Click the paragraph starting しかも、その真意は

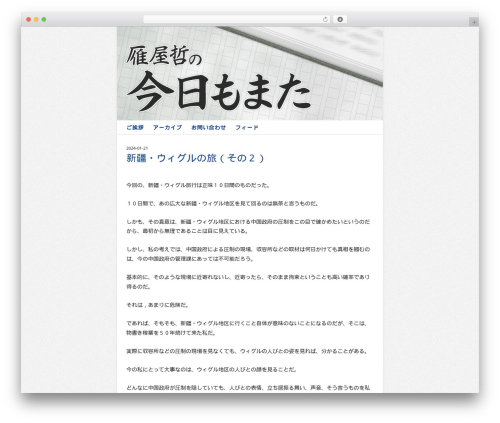pyautogui.click(x=248, y=226)
